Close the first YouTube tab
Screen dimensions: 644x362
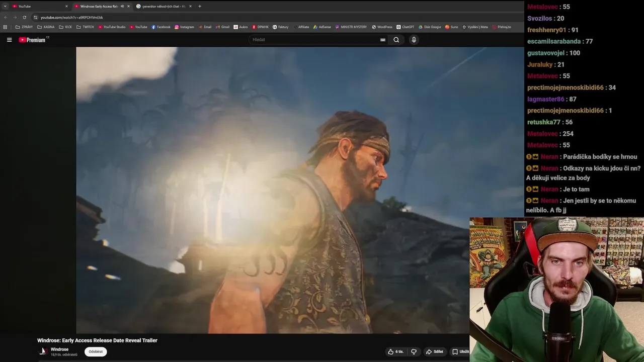click(x=66, y=6)
